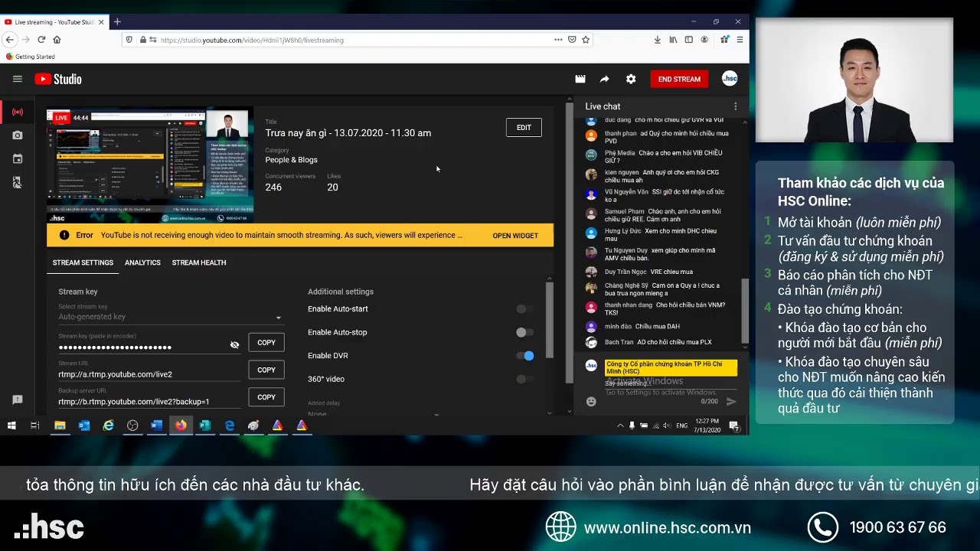
Task: Open Getting Started bookmark
Action: [x=30, y=57]
